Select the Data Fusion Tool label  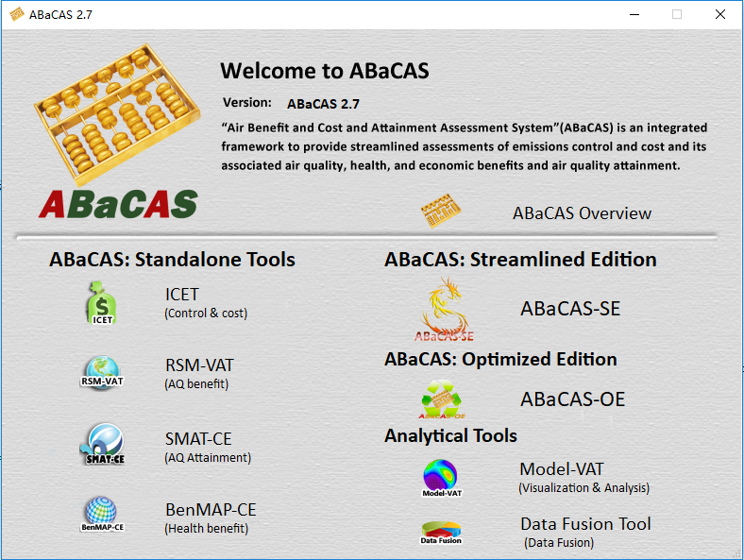(x=585, y=523)
